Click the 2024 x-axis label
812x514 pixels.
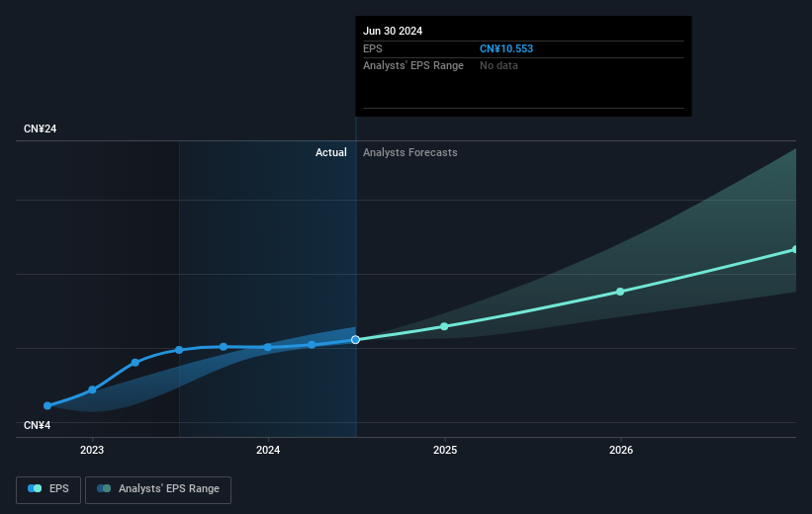click(268, 450)
